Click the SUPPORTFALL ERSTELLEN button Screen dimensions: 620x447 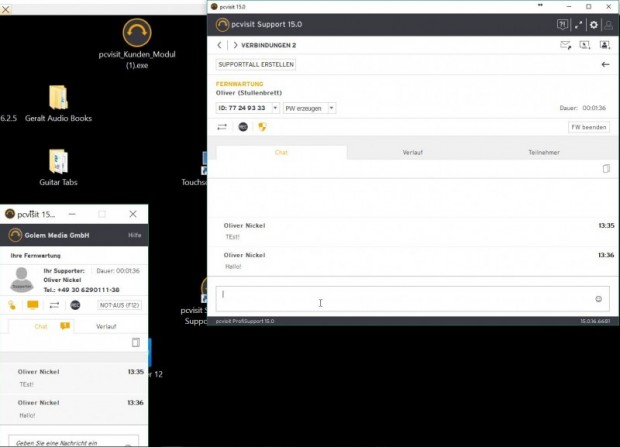click(256, 64)
